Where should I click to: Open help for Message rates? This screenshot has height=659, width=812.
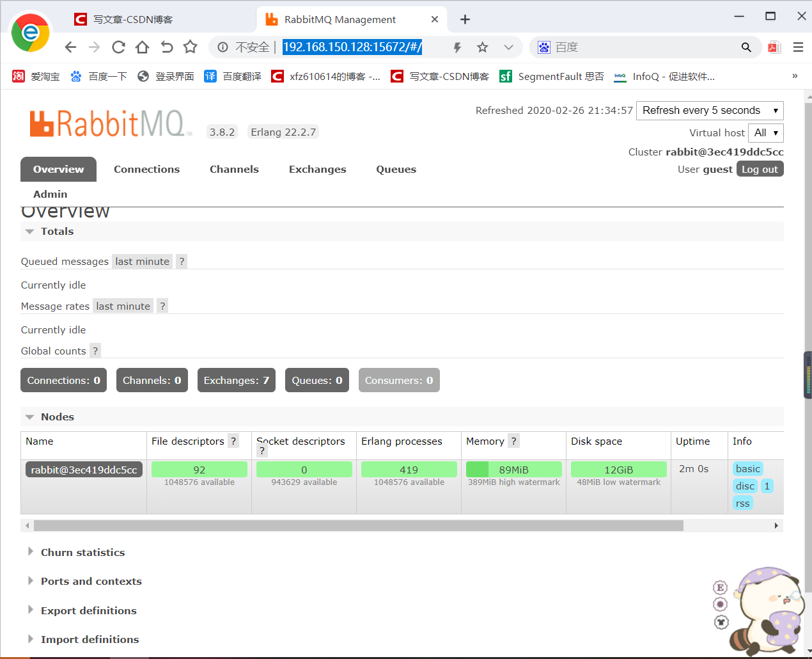click(162, 306)
